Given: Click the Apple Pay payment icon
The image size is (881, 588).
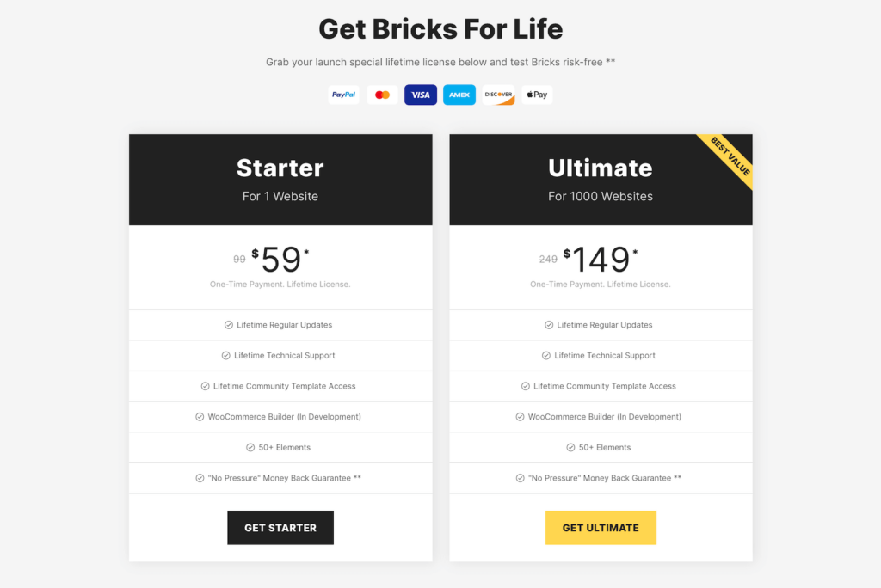Looking at the screenshot, I should 537,95.
